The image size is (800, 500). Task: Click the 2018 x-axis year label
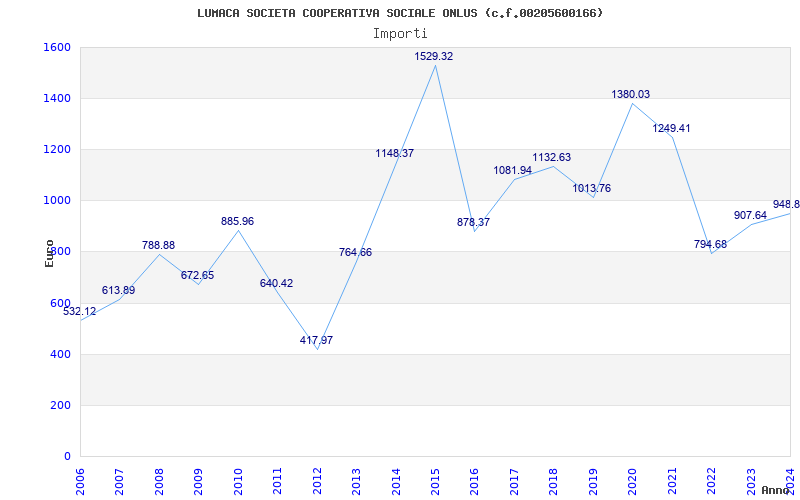554,481
